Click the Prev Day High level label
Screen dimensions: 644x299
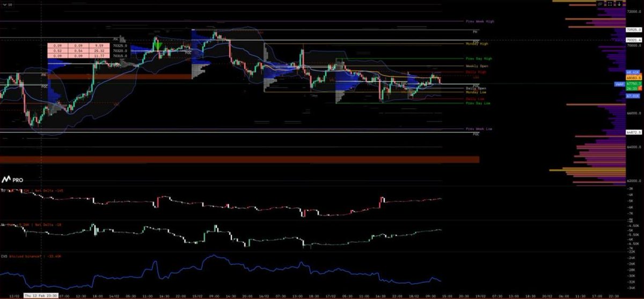478,58
